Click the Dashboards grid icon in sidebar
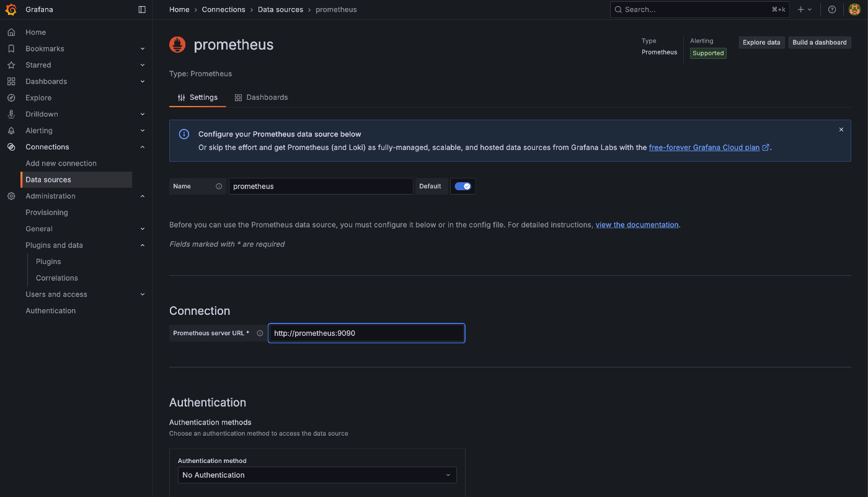The width and height of the screenshot is (868, 497). pos(11,81)
